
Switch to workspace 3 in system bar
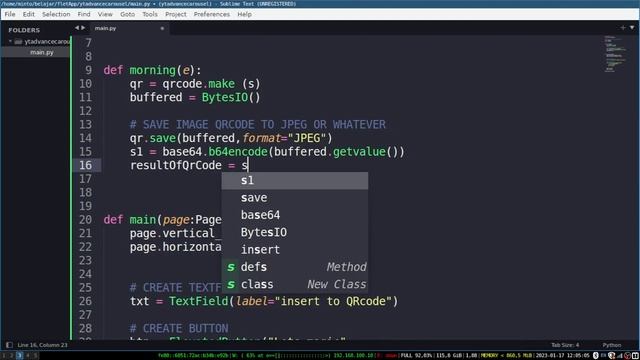pos(19,356)
